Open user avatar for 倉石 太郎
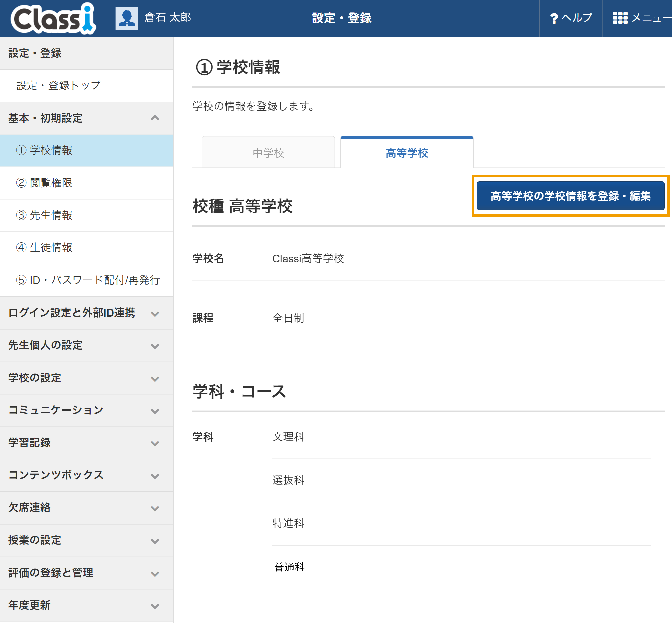This screenshot has height=623, width=672. pos(127,18)
